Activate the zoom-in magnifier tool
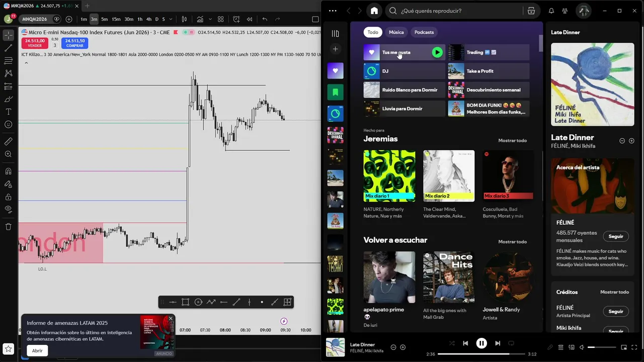This screenshot has height=362, width=644. 8,154
